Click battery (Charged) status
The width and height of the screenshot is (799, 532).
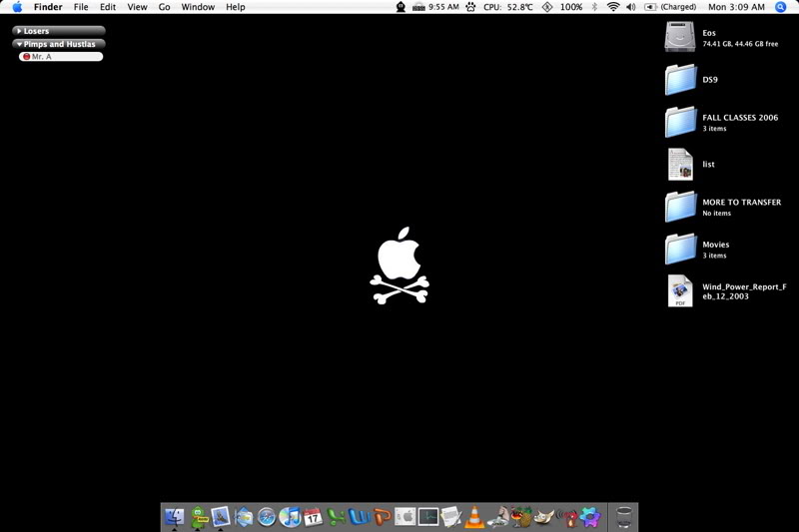[x=670, y=7]
